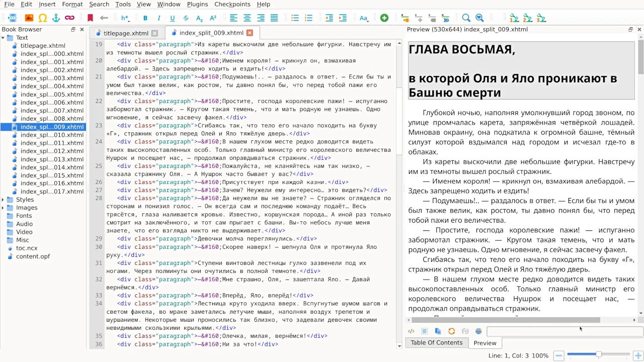The height and width of the screenshot is (362, 644).
Task: Open the Preview inspect code icon
Action: click(x=411, y=331)
